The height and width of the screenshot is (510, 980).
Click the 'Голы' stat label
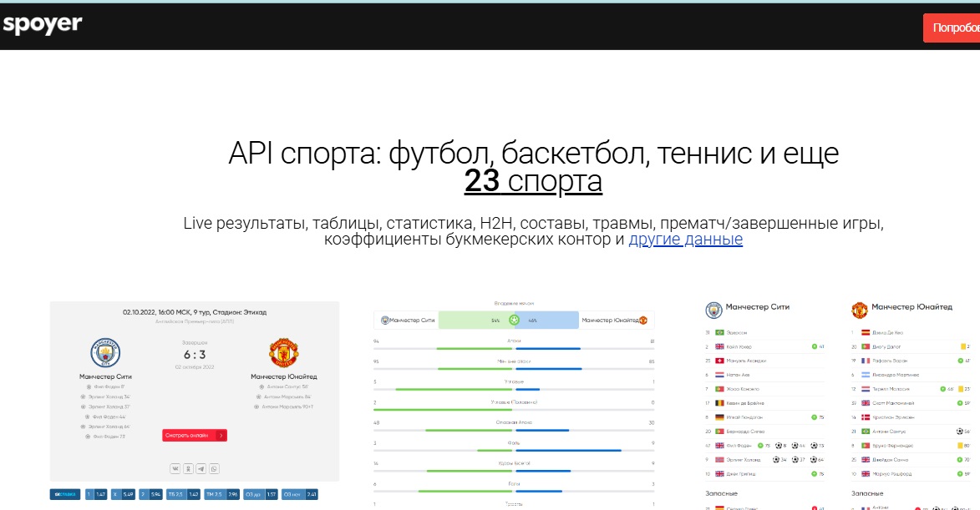514,484
